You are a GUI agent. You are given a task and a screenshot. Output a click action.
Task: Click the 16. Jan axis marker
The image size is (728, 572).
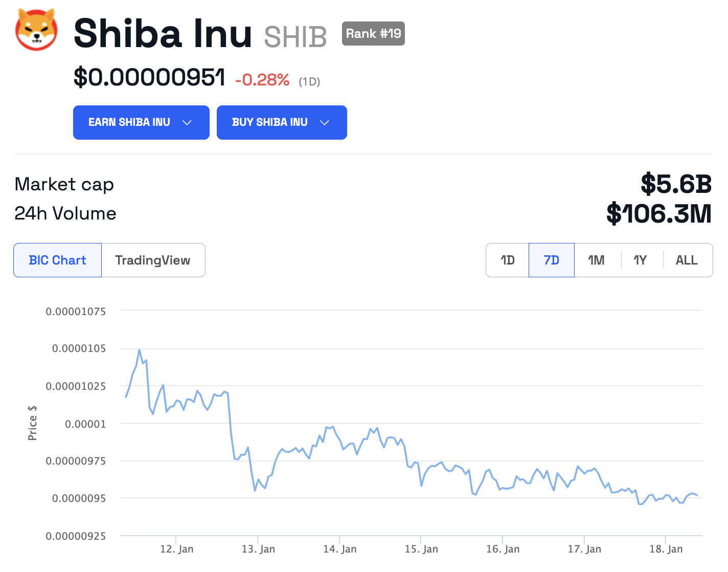click(503, 549)
